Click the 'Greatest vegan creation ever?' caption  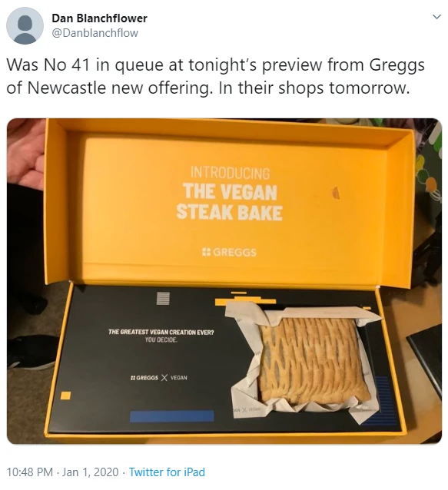click(x=161, y=336)
